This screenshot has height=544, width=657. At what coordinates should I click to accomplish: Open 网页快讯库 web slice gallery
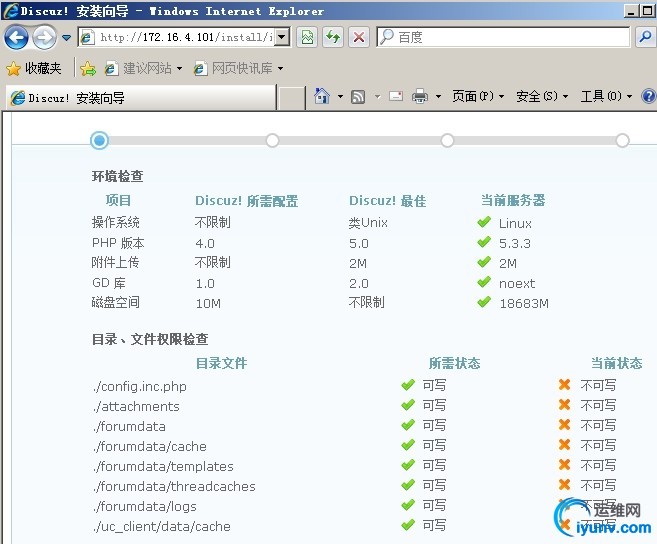(x=234, y=68)
